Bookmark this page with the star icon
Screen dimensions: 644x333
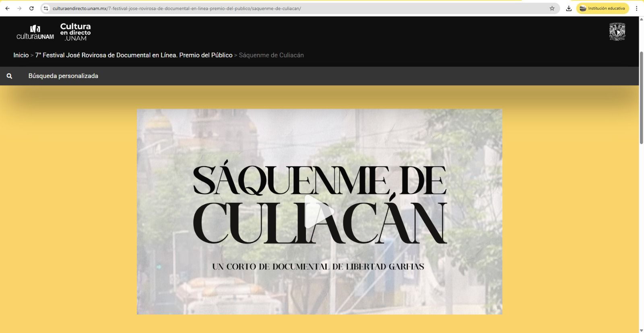552,8
